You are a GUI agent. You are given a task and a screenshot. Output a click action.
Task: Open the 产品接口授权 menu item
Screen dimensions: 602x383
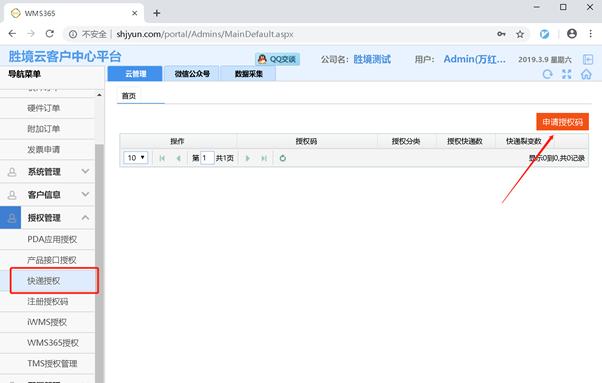coord(47,260)
